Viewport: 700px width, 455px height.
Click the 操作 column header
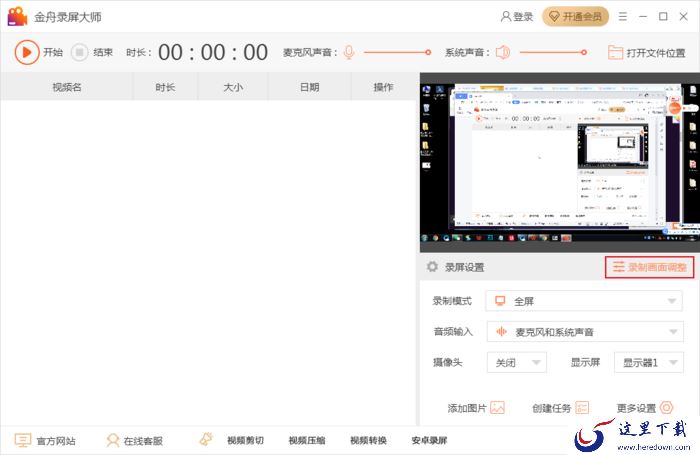(x=383, y=87)
